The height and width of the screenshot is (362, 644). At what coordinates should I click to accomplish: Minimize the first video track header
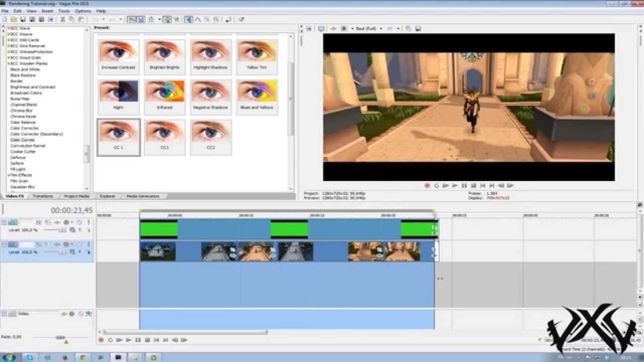click(x=4, y=222)
